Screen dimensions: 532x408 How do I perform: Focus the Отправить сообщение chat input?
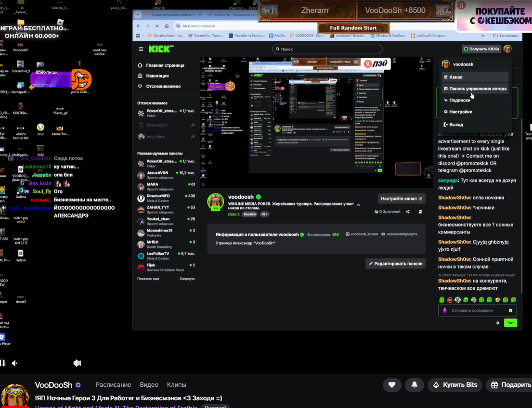(478, 310)
